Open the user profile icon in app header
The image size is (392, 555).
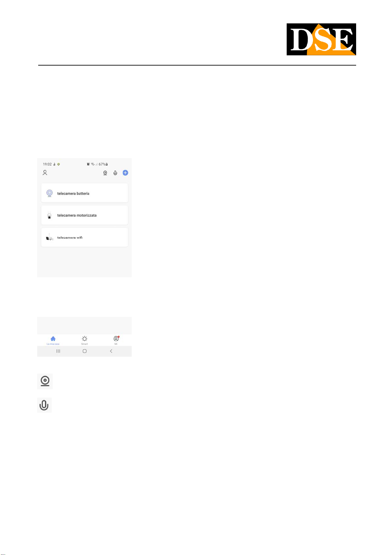point(45,173)
